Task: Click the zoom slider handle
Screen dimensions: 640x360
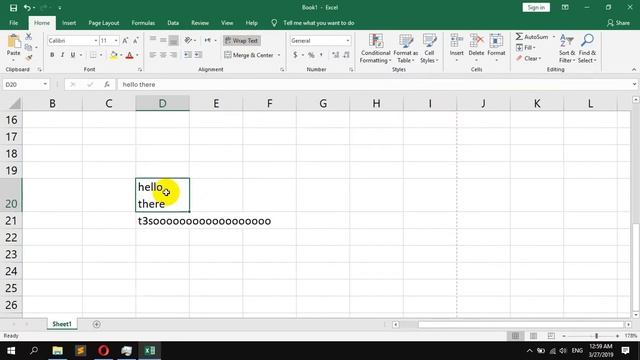Action: click(596, 336)
